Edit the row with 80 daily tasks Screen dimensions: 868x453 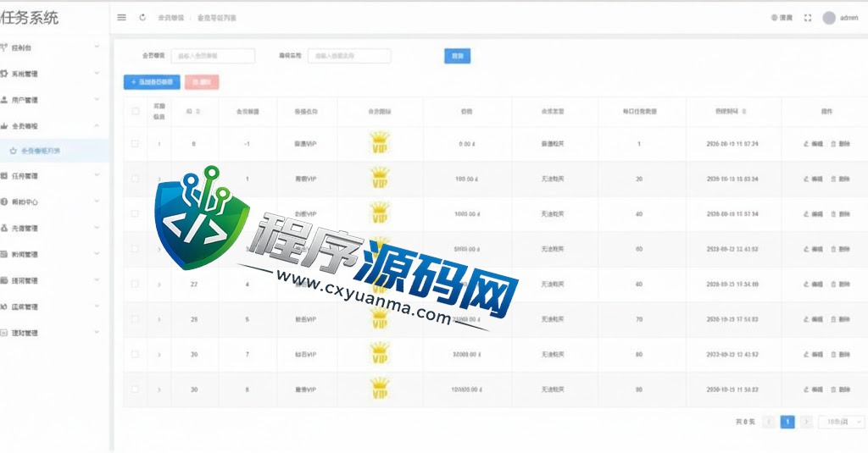click(813, 355)
